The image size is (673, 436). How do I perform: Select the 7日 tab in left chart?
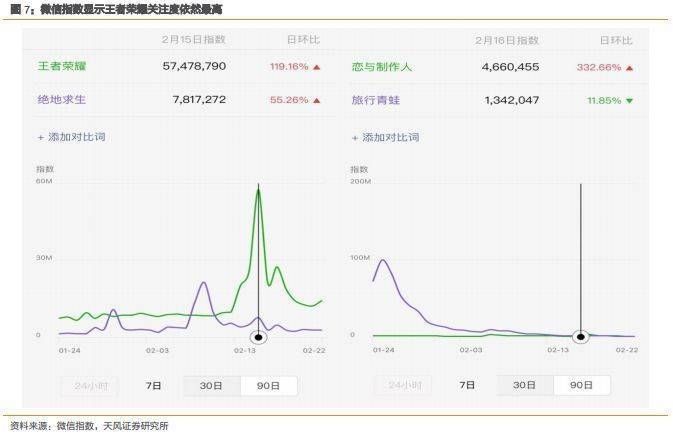click(153, 386)
